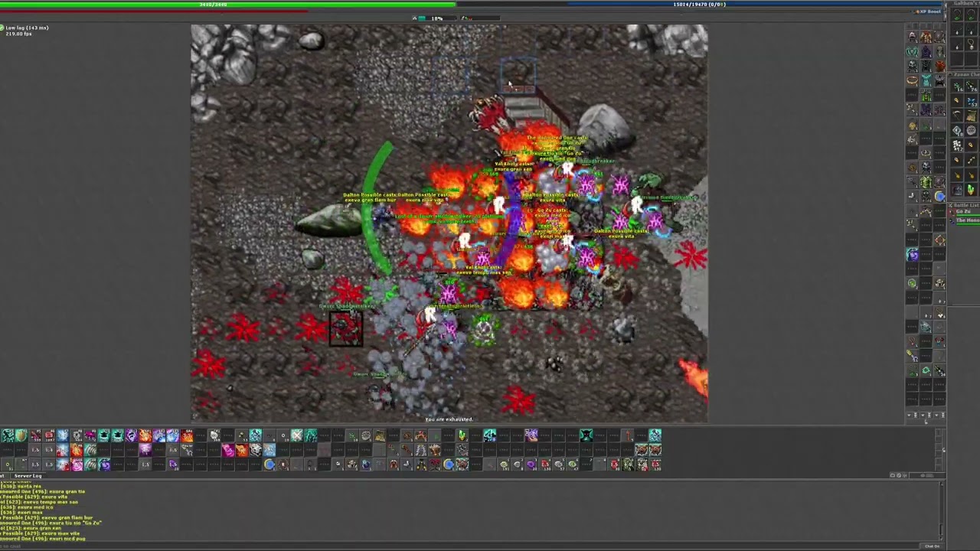Click the golden ring in equipment panel
980x551 pixels.
[x=913, y=80]
